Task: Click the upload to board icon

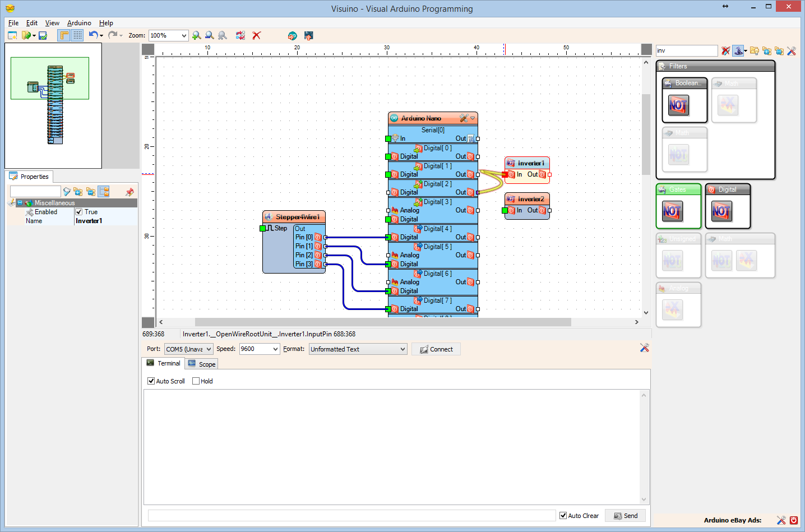Action: click(x=308, y=35)
